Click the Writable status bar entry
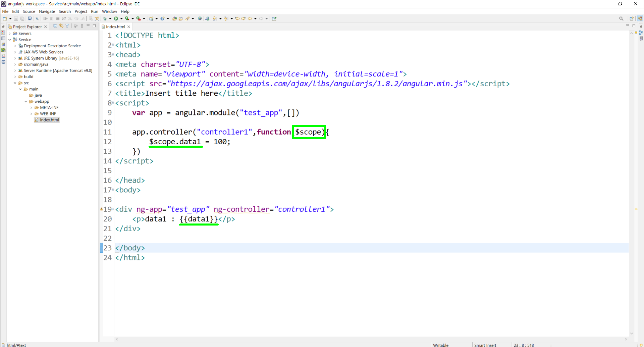Viewport: 644px width, 347px height. pyautogui.click(x=441, y=345)
